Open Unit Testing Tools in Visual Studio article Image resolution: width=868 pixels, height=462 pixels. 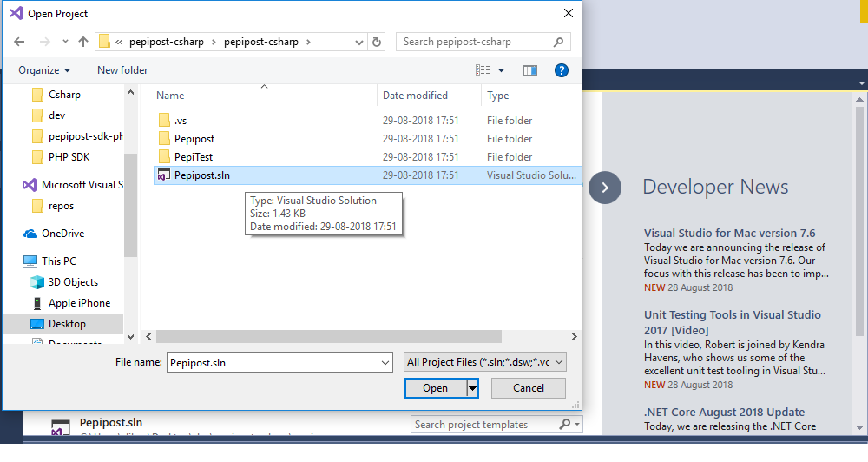tap(733, 322)
